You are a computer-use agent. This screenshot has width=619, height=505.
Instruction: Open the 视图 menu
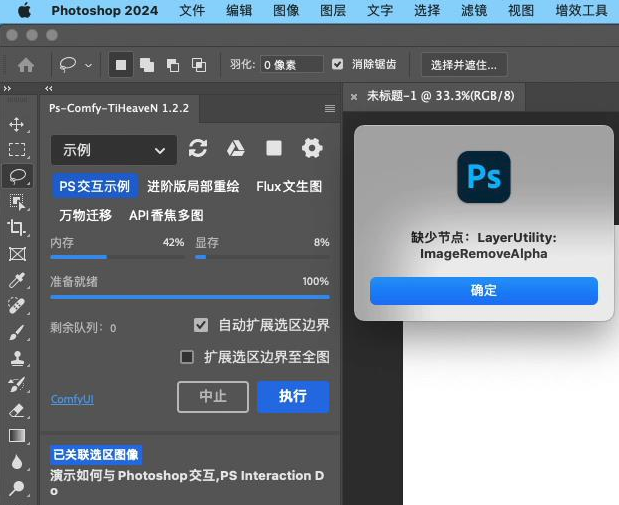point(521,11)
